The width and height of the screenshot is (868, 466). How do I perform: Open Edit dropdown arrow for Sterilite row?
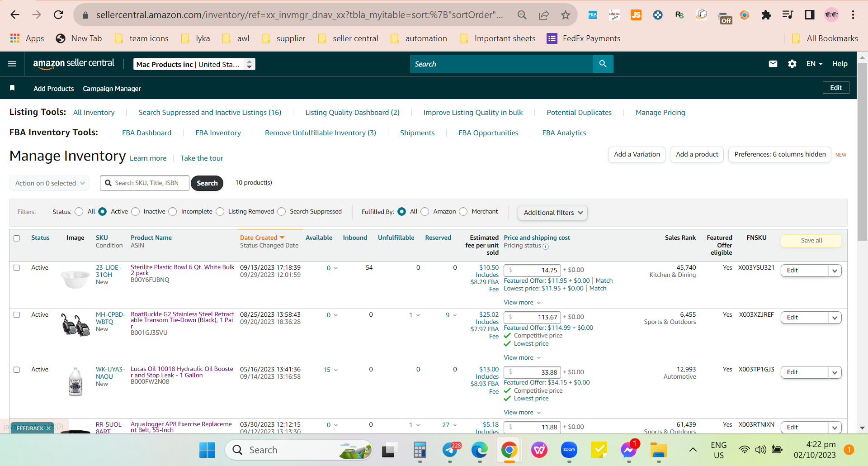click(x=835, y=271)
